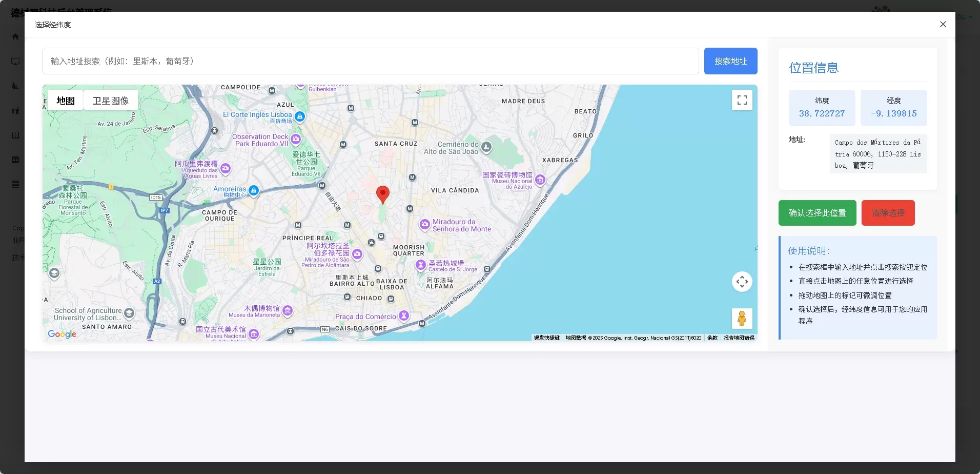The width and height of the screenshot is (980, 474).
Task: Confirm location with 确认选择此位置 button
Action: [817, 213]
